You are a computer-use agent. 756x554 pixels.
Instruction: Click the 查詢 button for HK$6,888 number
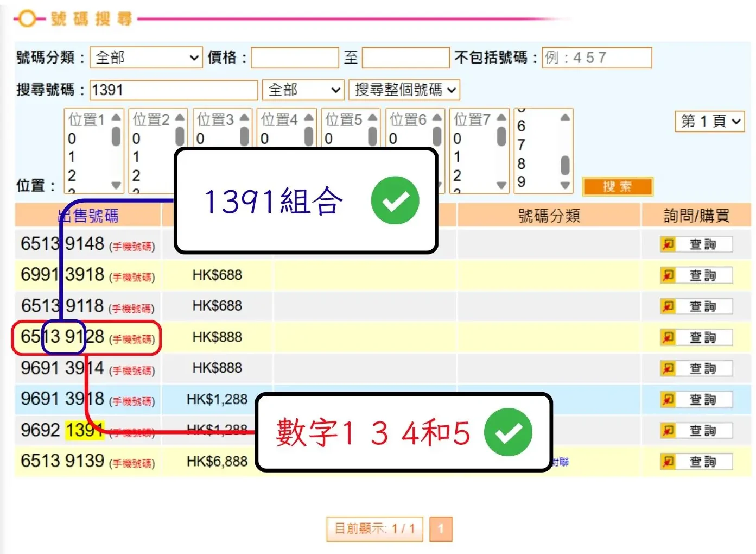pos(703,462)
